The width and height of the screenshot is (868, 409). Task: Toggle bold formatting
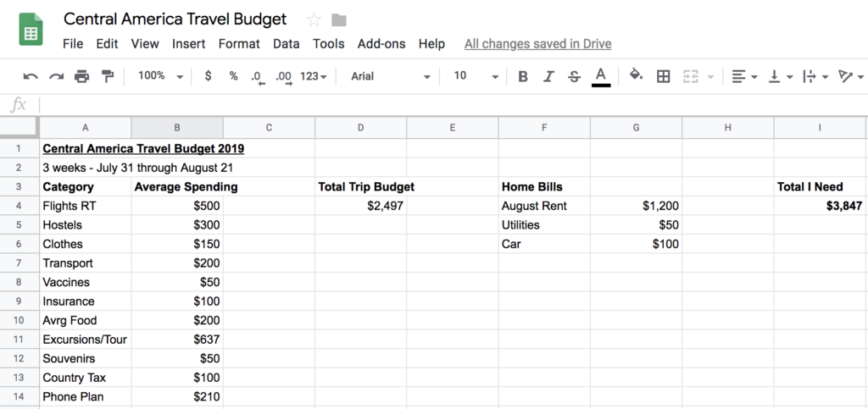coord(523,76)
